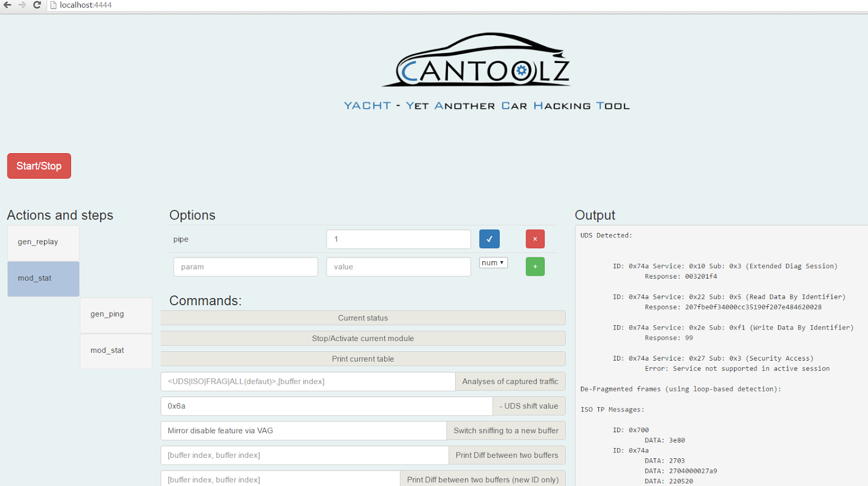Click the Mirror disable feature input
This screenshot has width=868, height=486.
(304, 431)
